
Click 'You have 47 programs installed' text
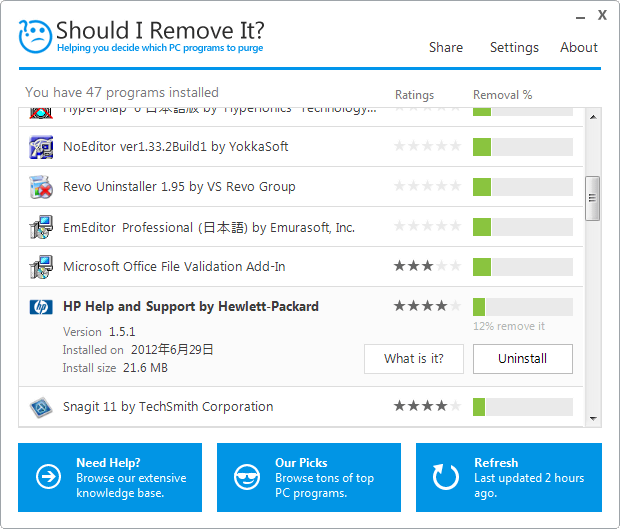122,93
